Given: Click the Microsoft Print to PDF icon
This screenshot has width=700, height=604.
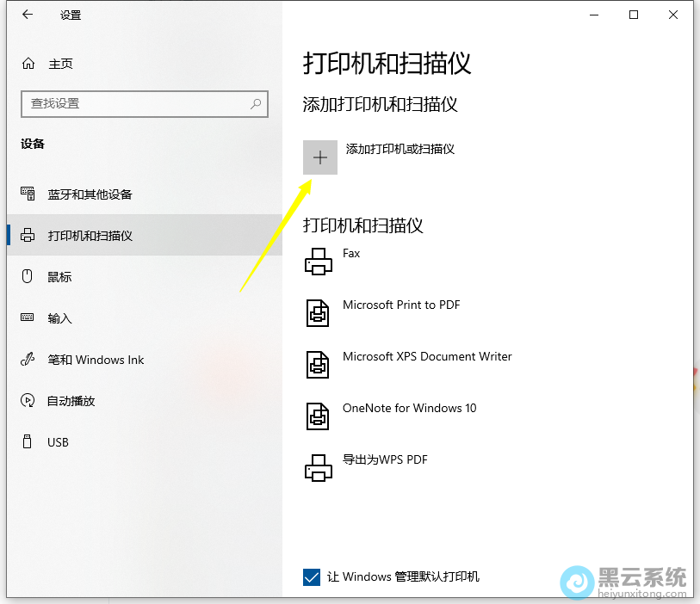Looking at the screenshot, I should 319,312.
